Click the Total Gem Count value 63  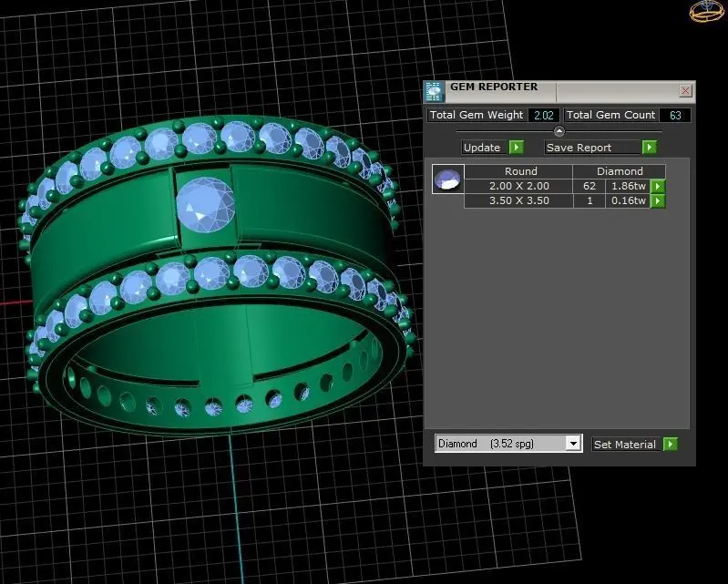click(x=674, y=115)
